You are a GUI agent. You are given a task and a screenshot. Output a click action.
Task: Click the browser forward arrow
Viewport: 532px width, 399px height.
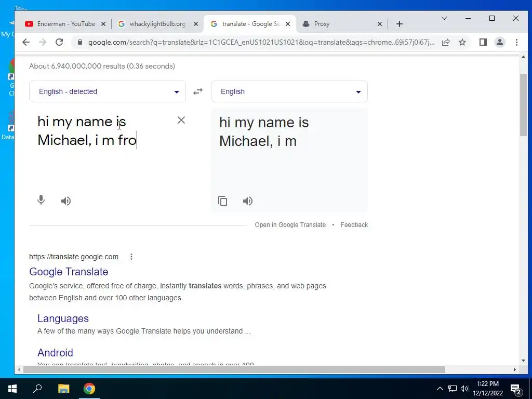(43, 42)
